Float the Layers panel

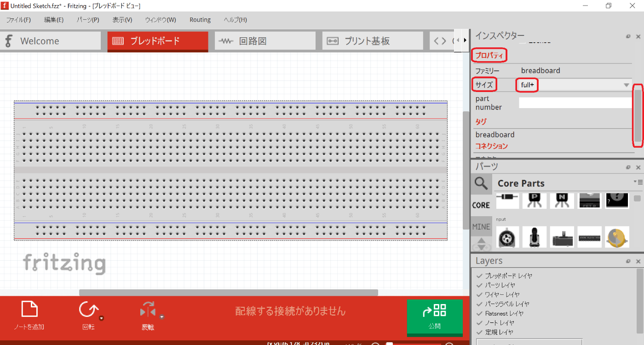[x=628, y=261]
